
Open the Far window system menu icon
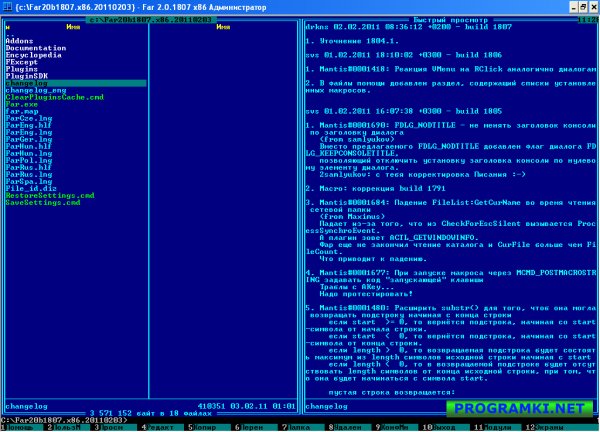coord(7,7)
